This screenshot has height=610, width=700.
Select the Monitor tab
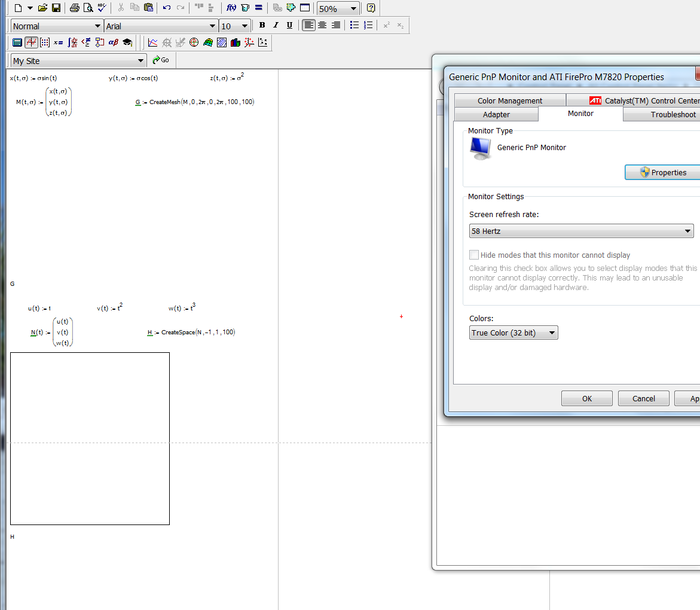(580, 114)
